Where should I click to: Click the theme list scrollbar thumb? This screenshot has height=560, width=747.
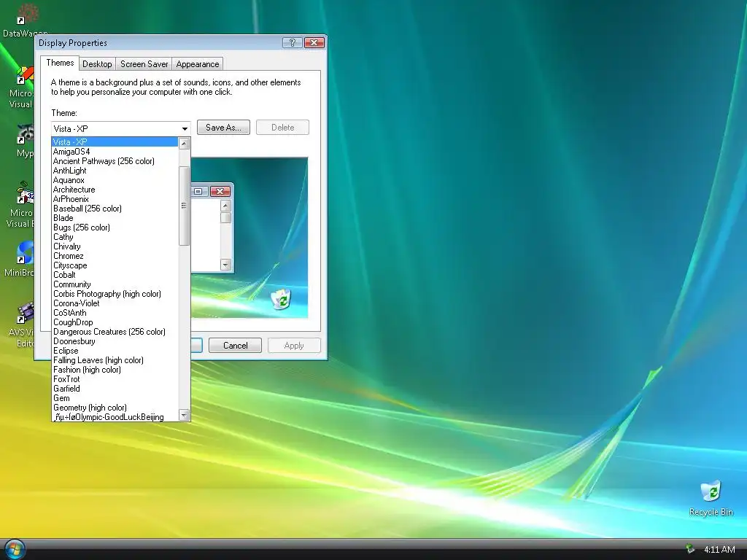point(185,206)
